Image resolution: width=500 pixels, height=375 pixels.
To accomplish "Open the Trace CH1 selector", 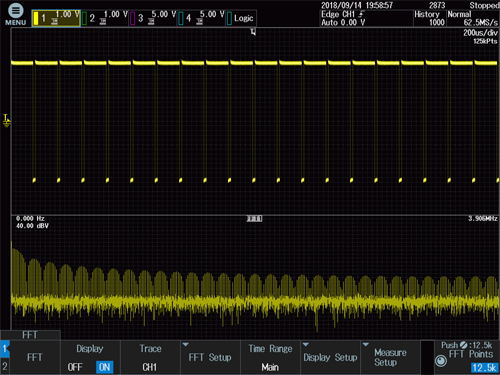I will (x=150, y=357).
